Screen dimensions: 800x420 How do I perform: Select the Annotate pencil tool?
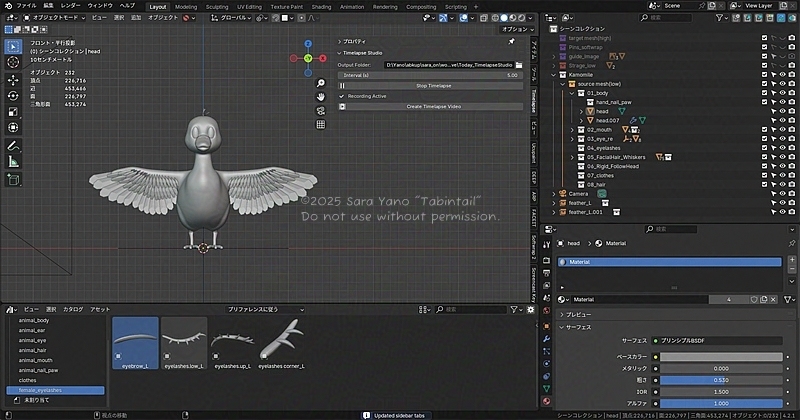tap(13, 146)
